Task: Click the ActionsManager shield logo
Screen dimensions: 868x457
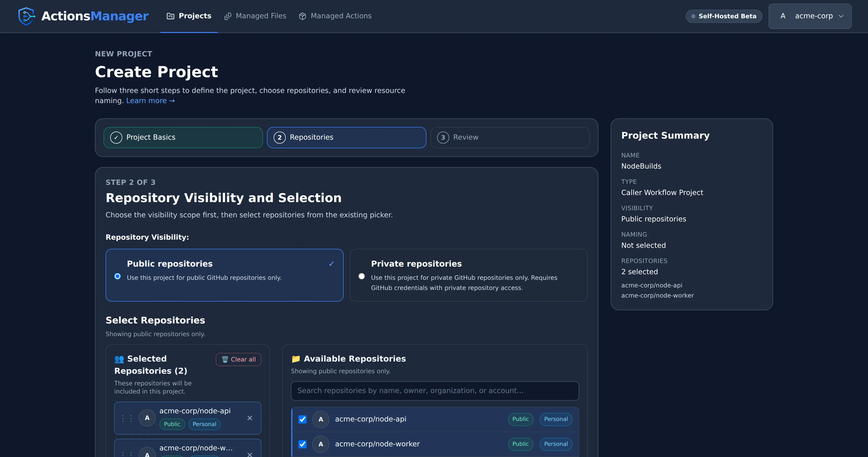Action: 27,16
